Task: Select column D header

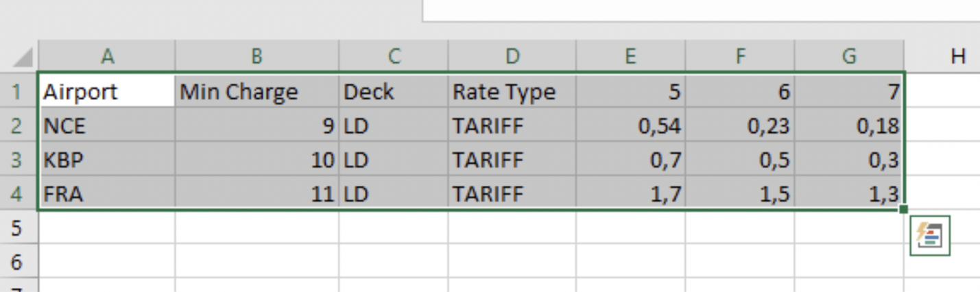Action: point(512,56)
